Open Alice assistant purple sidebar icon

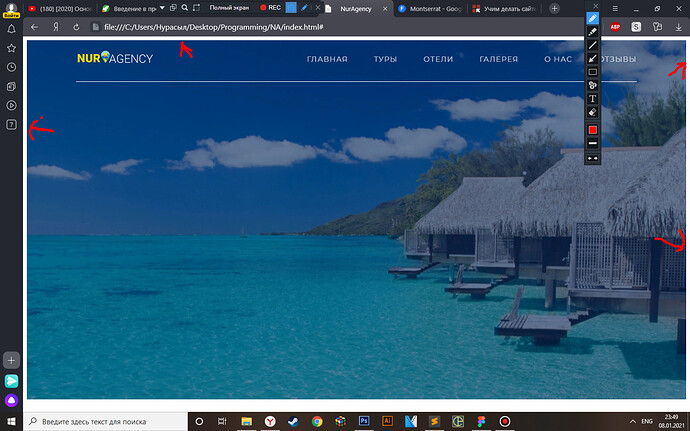click(x=11, y=400)
